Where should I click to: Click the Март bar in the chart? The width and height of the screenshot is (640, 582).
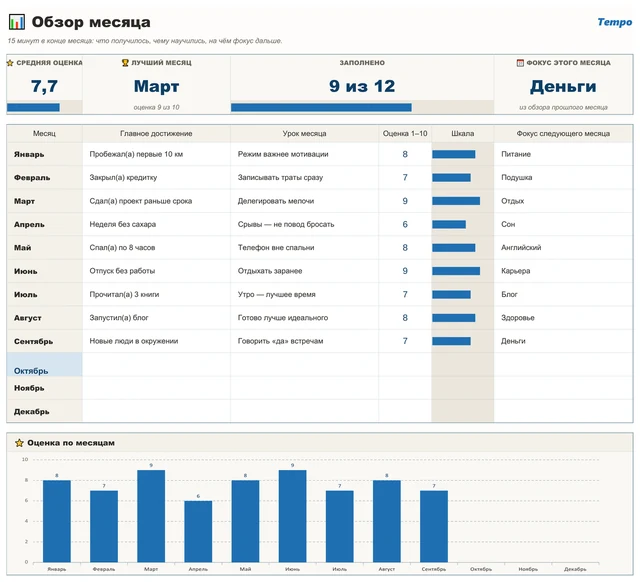pos(151,516)
